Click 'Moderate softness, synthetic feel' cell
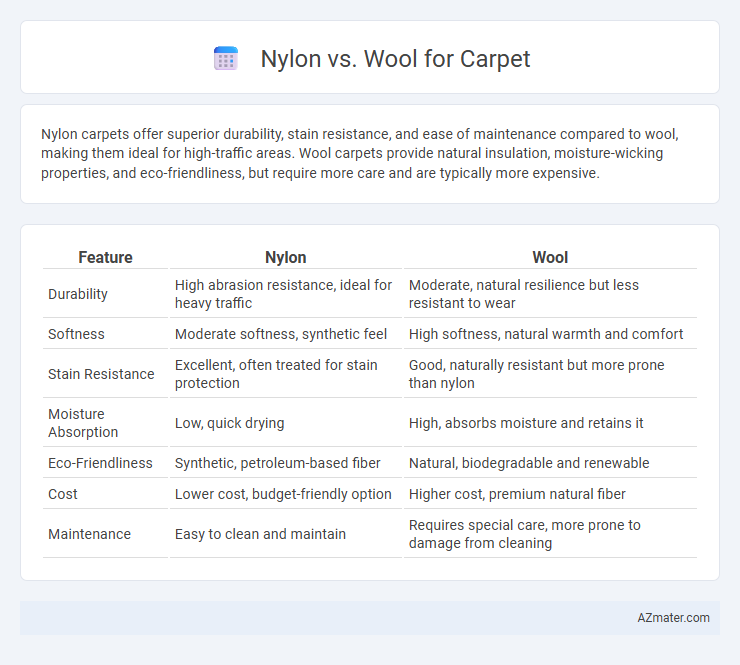740x665 pixels. click(x=286, y=334)
